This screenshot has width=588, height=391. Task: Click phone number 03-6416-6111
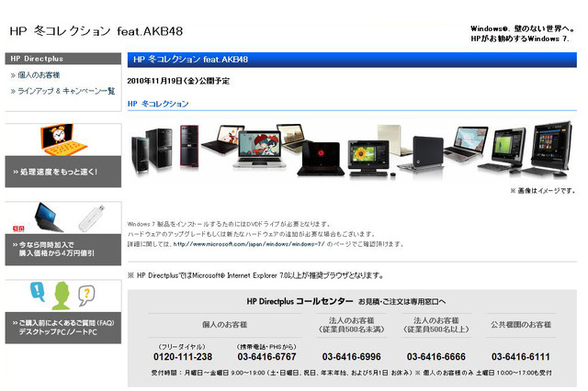521,356
